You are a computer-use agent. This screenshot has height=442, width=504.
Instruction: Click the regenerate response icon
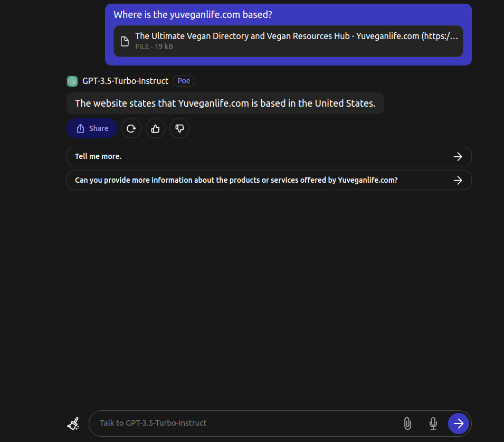(x=131, y=129)
